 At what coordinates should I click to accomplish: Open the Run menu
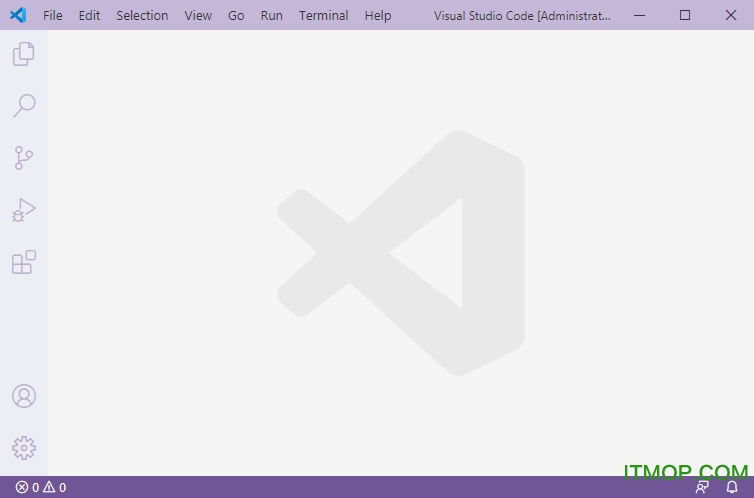(272, 15)
